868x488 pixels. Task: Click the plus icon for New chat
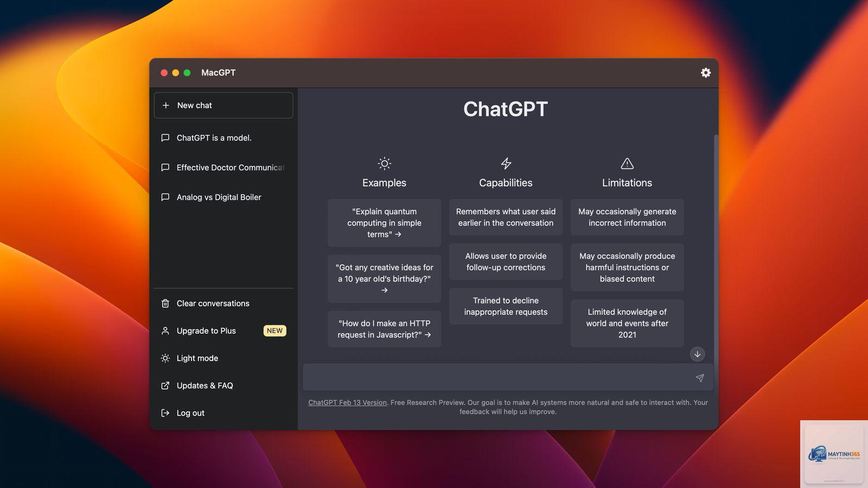point(166,105)
